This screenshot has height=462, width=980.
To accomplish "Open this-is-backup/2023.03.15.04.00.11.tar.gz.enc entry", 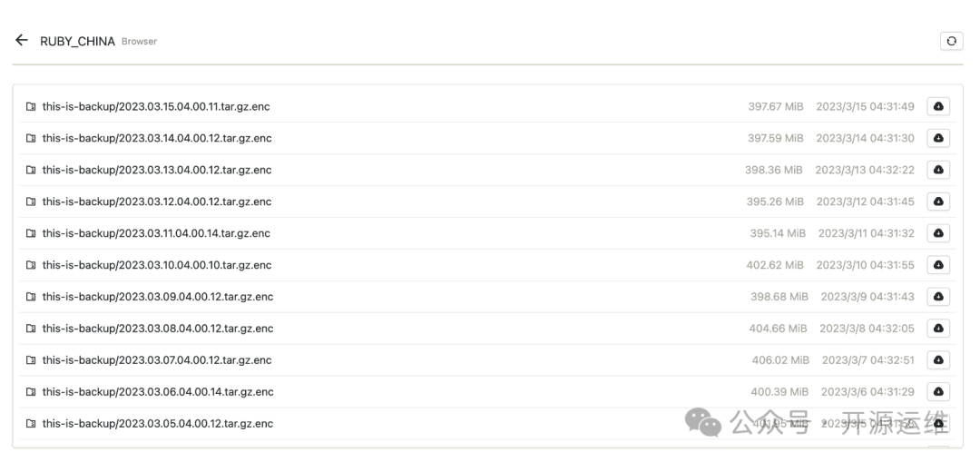I will coord(156,106).
